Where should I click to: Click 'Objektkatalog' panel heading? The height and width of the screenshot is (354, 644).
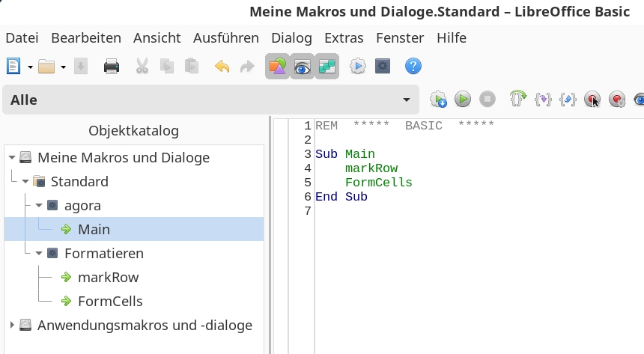(x=133, y=130)
